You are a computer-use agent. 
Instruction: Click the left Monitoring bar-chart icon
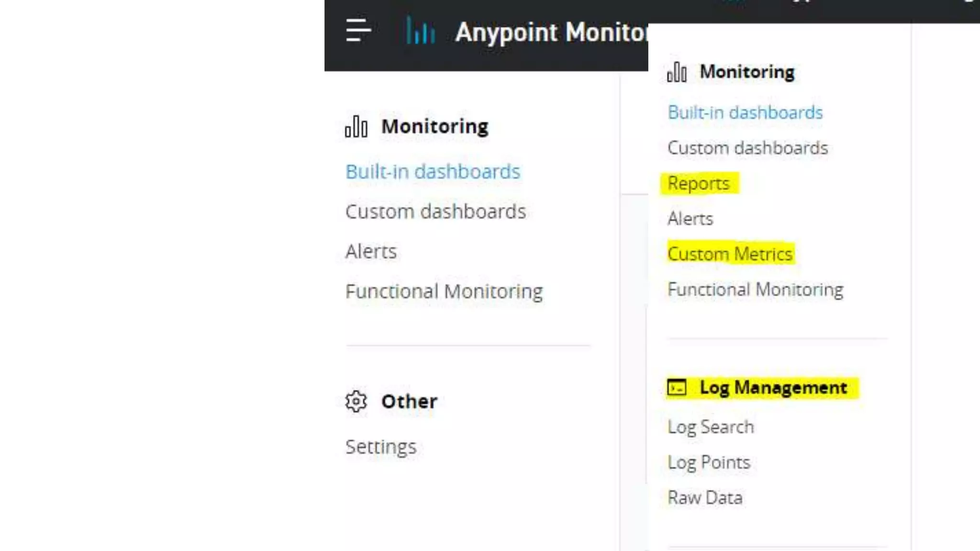[x=356, y=127]
